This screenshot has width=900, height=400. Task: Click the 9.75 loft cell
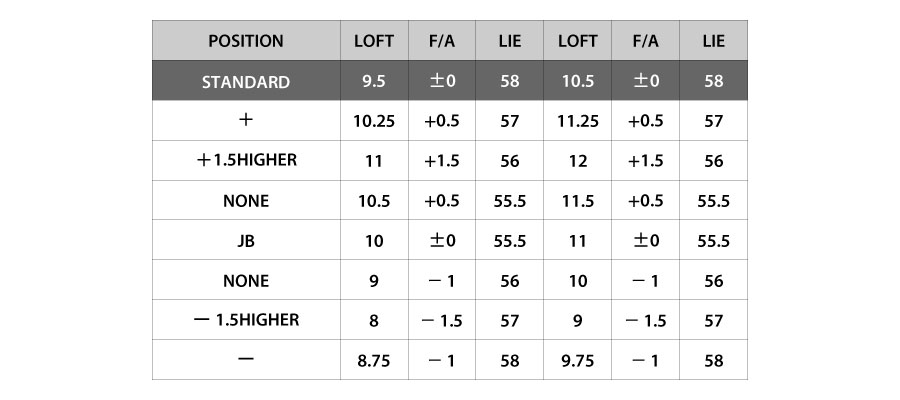tap(577, 361)
